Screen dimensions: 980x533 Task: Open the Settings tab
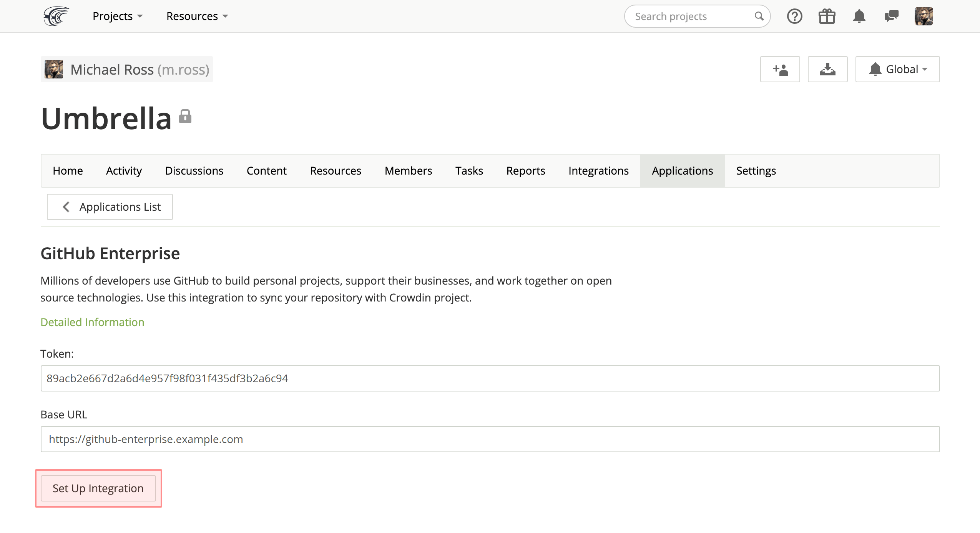click(x=756, y=171)
